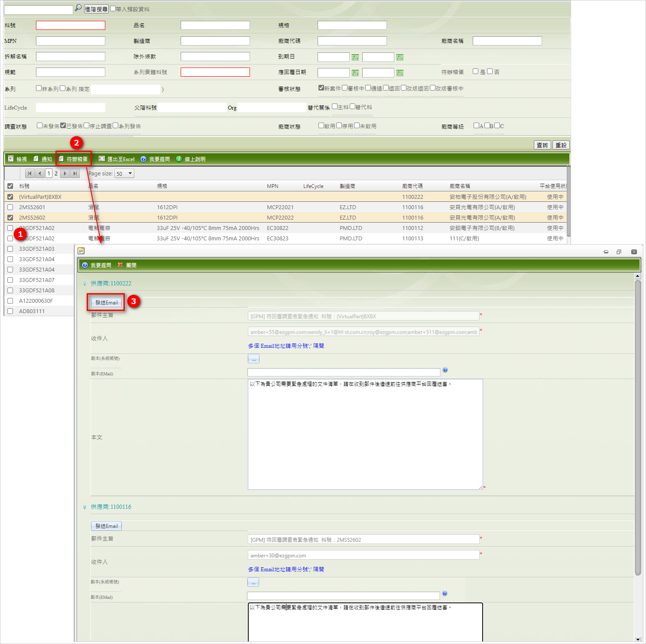Click first supplier's 本文 text area
The image size is (646, 644).
(365, 434)
